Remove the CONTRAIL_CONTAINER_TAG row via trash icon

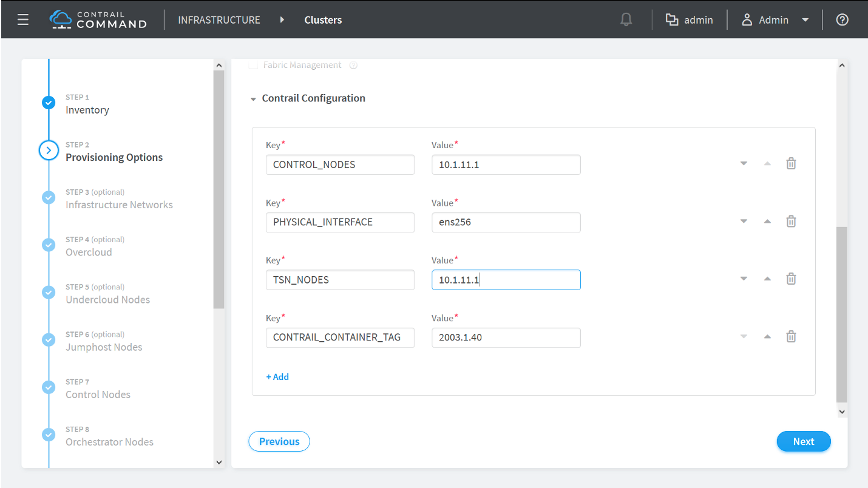791,337
